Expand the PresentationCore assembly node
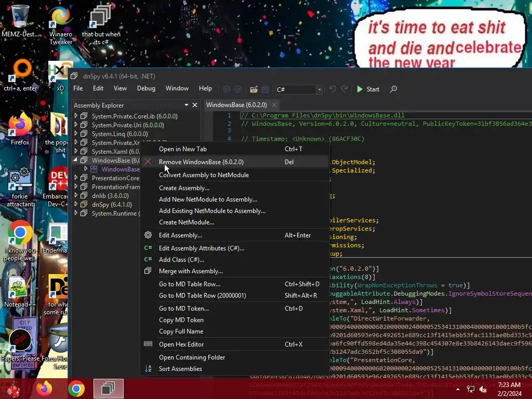The width and height of the screenshot is (532, 399). pyautogui.click(x=76, y=178)
